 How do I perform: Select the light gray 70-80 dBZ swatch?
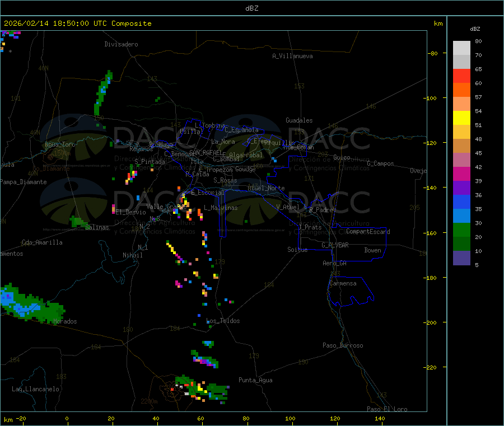[461, 48]
